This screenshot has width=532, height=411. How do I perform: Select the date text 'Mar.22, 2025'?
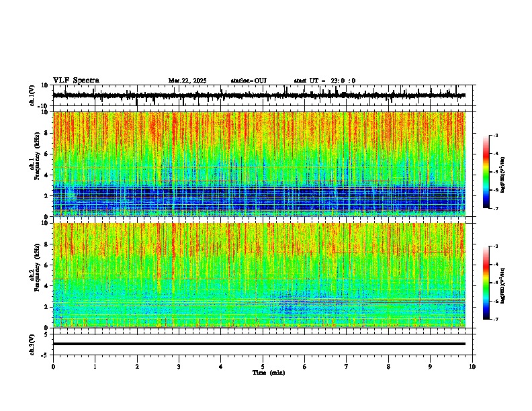[x=187, y=81]
